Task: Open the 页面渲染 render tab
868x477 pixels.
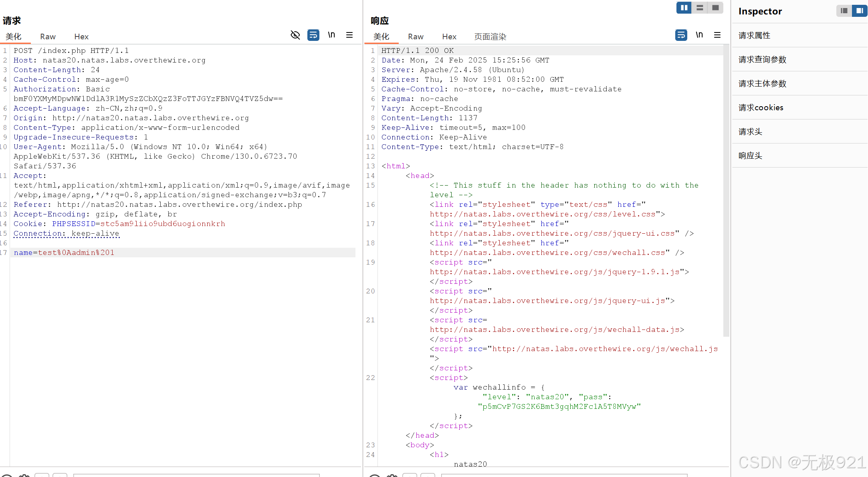Action: point(490,36)
